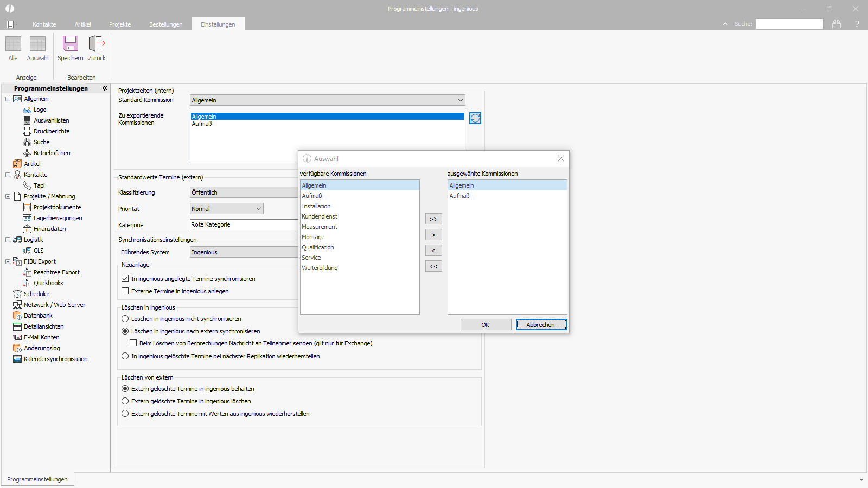Click the >> move all button

pyautogui.click(x=433, y=219)
